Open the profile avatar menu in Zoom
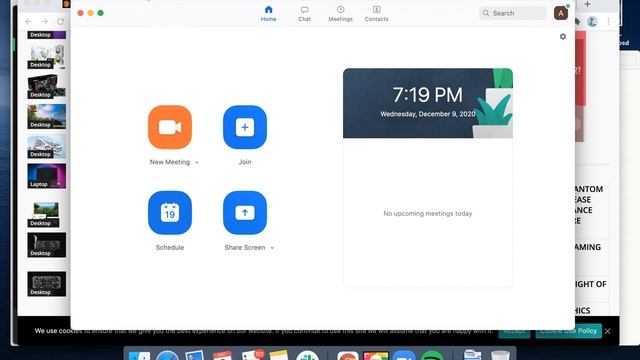Viewport: 640px width, 360px height. pyautogui.click(x=561, y=13)
